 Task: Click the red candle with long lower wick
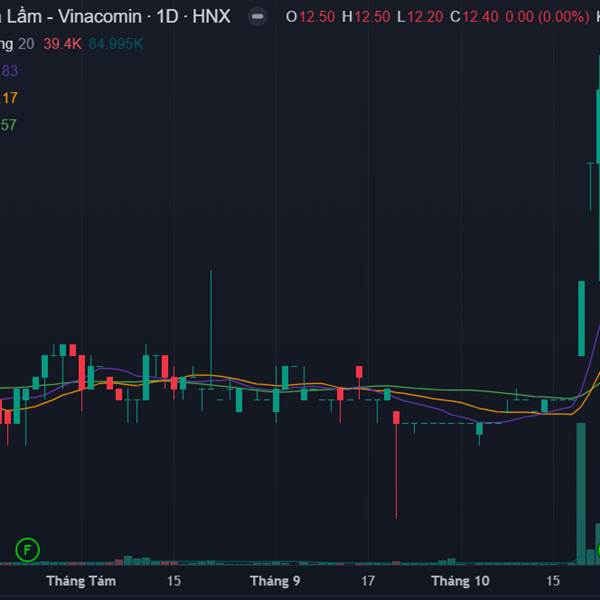(x=396, y=465)
